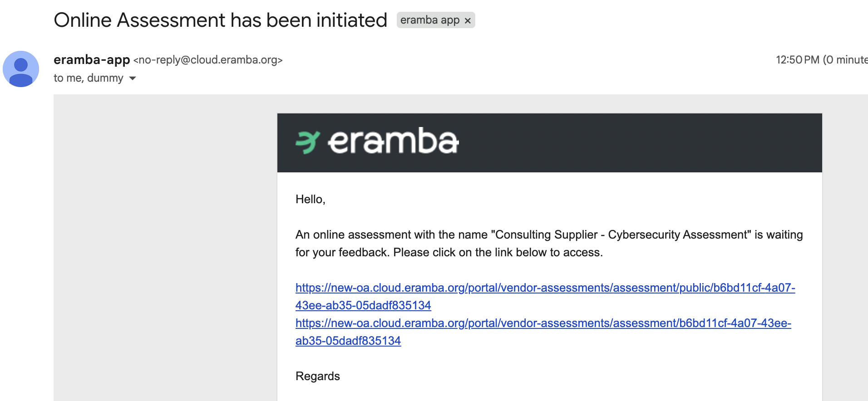Expand recipient details arrow beside "to me, dummy"
The width and height of the screenshot is (868, 401).
point(133,78)
